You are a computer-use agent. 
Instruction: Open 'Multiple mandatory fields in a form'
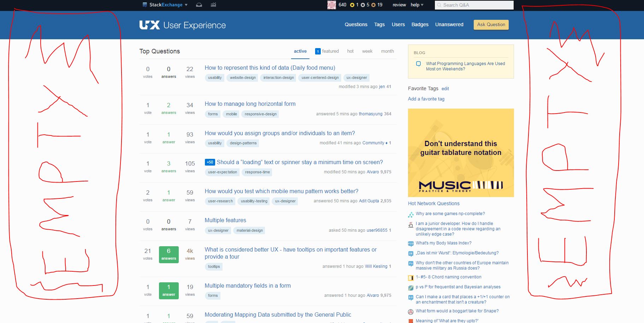click(248, 286)
